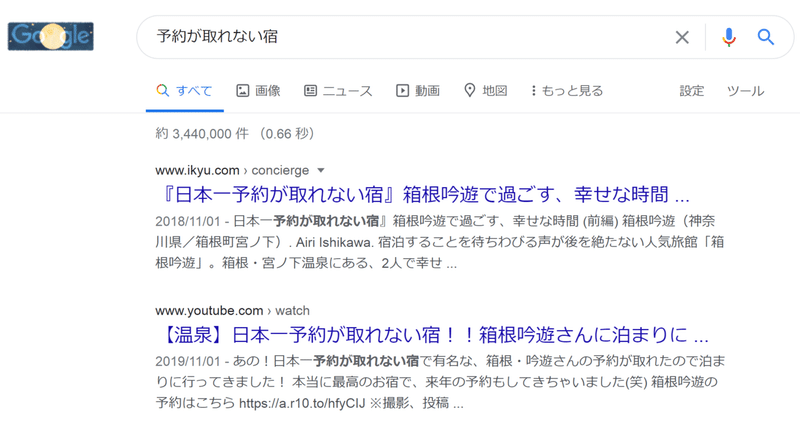Click the Google doodle logo
Screen dimensions: 800x434
pos(51,36)
